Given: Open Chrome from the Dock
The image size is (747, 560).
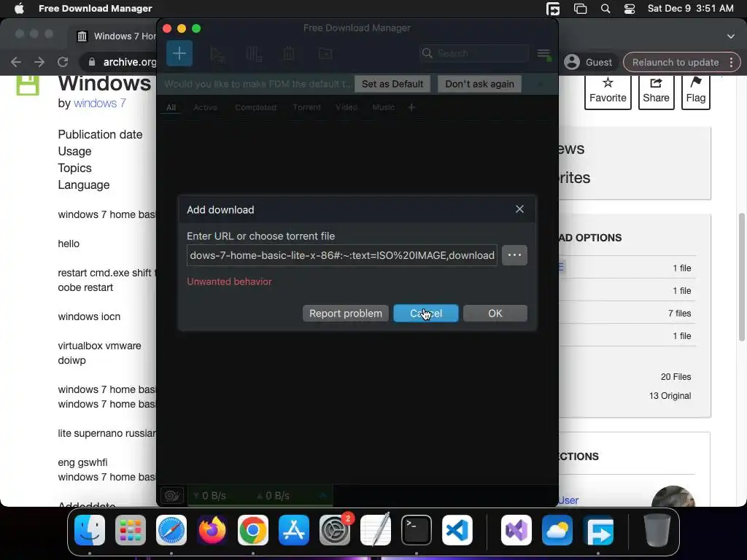Looking at the screenshot, I should click(253, 530).
